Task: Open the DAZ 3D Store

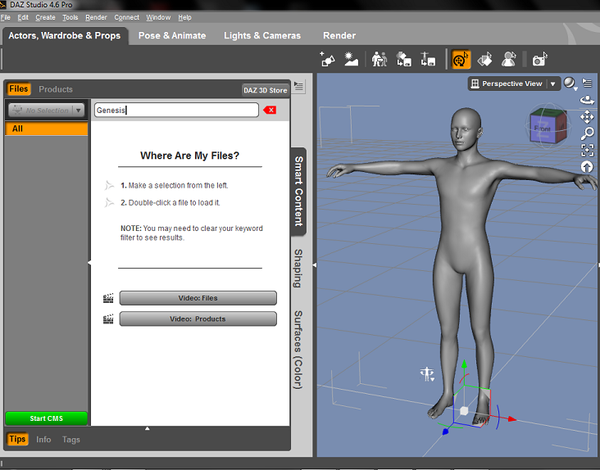Action: point(265,90)
